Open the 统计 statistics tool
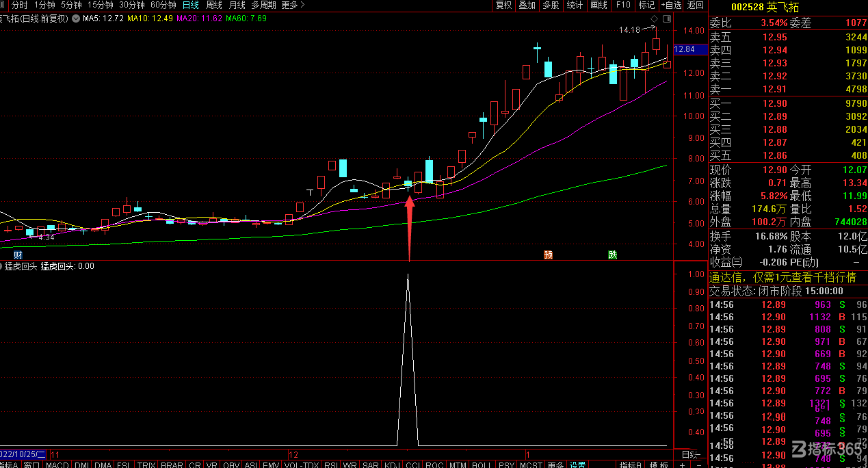This screenshot has width=868, height=468. (575, 5)
